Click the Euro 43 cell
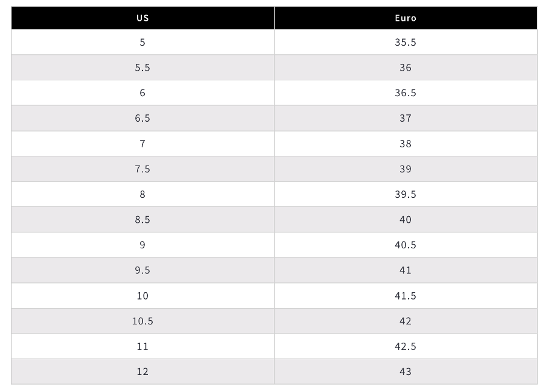Viewport: 548px width, 392px height. pos(406,371)
